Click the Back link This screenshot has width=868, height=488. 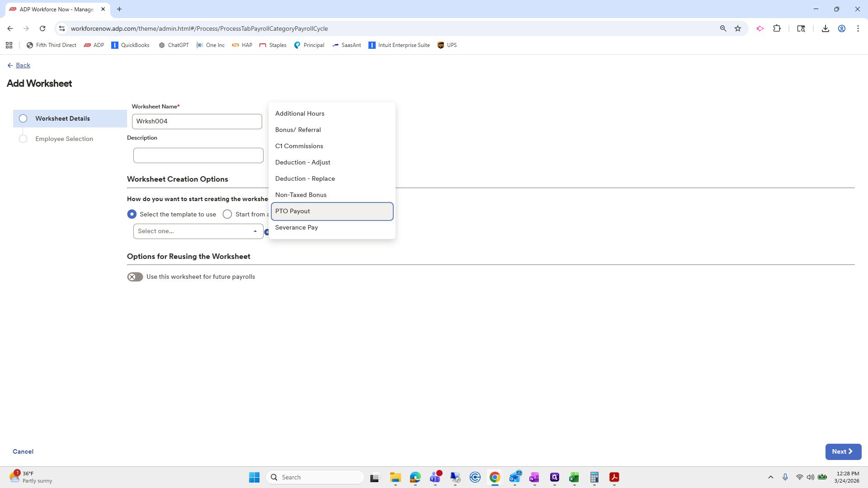click(23, 65)
